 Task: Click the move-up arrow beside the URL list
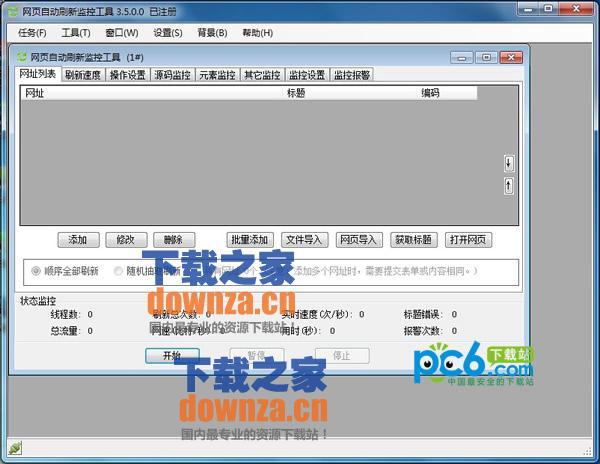508,186
